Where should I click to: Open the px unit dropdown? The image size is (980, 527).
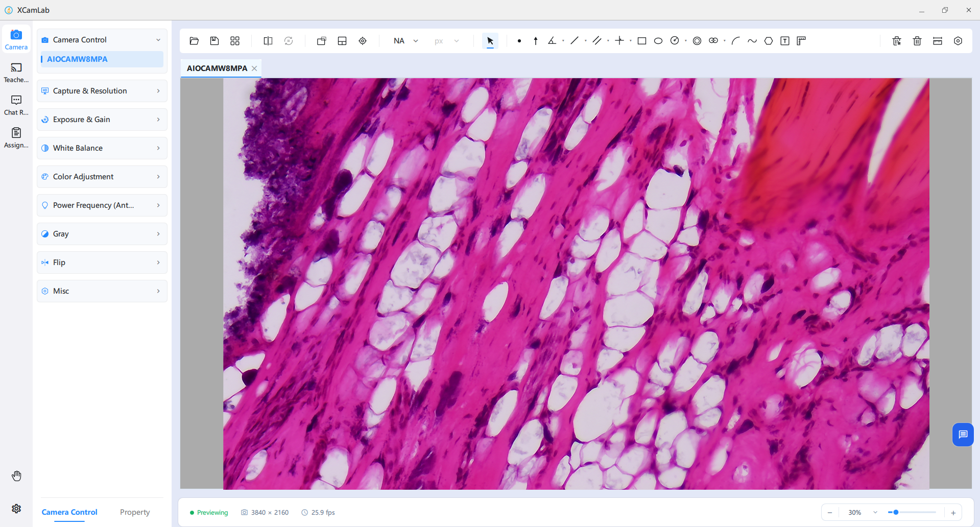pyautogui.click(x=447, y=41)
